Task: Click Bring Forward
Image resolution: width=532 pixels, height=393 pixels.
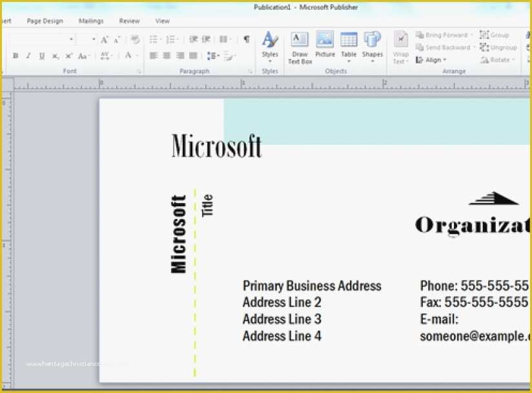Action: click(x=444, y=35)
